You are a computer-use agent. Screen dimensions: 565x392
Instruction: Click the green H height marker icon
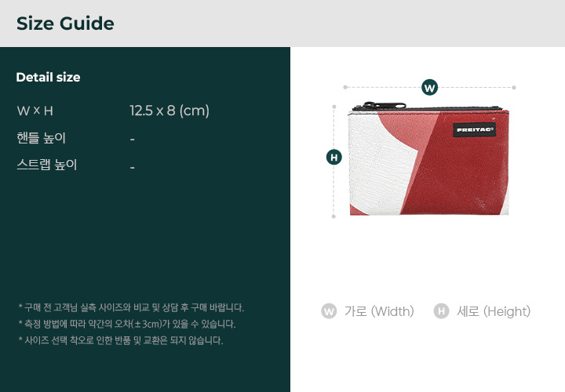click(x=334, y=158)
